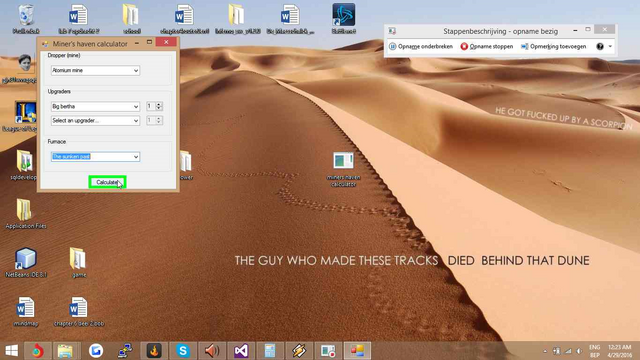Click Opmerking toevoegen in Steps Recorder
The width and height of the screenshot is (640, 360).
click(553, 47)
